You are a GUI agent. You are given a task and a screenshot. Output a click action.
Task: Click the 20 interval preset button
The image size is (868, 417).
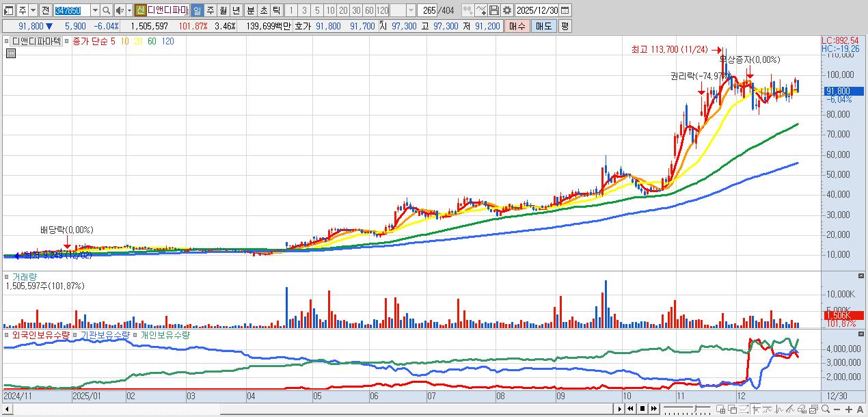click(x=343, y=10)
